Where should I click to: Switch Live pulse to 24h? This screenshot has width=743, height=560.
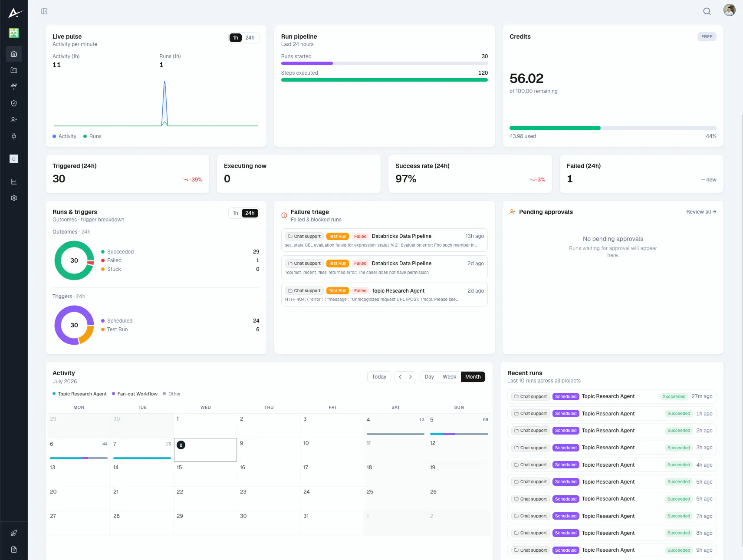(250, 38)
